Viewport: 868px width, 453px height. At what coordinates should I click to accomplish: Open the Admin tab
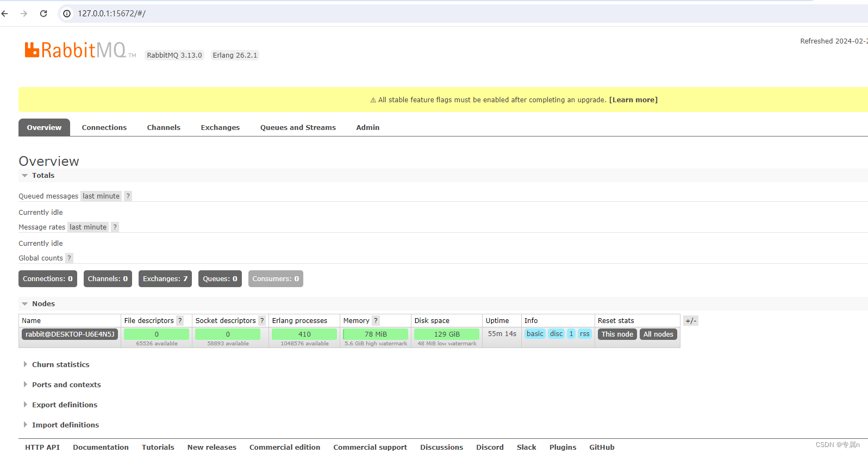pyautogui.click(x=368, y=128)
